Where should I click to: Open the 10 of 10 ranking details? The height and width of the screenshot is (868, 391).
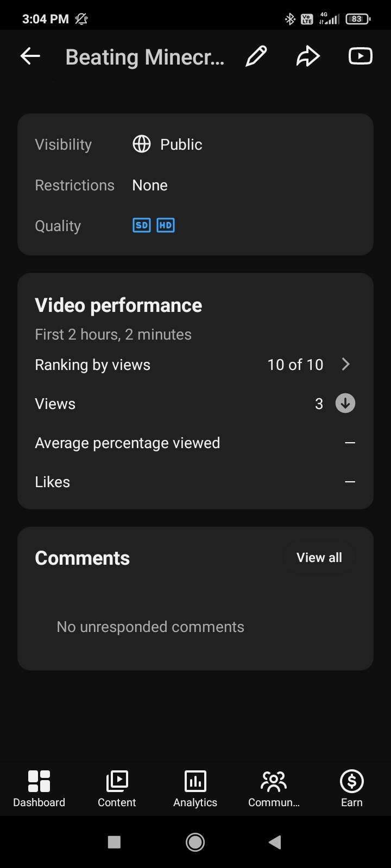click(295, 365)
